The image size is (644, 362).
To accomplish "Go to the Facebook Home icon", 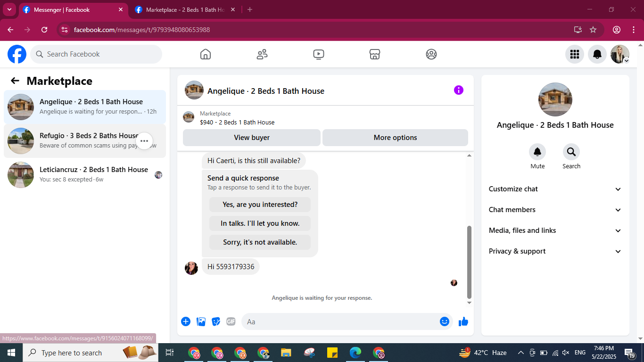I will (x=206, y=54).
